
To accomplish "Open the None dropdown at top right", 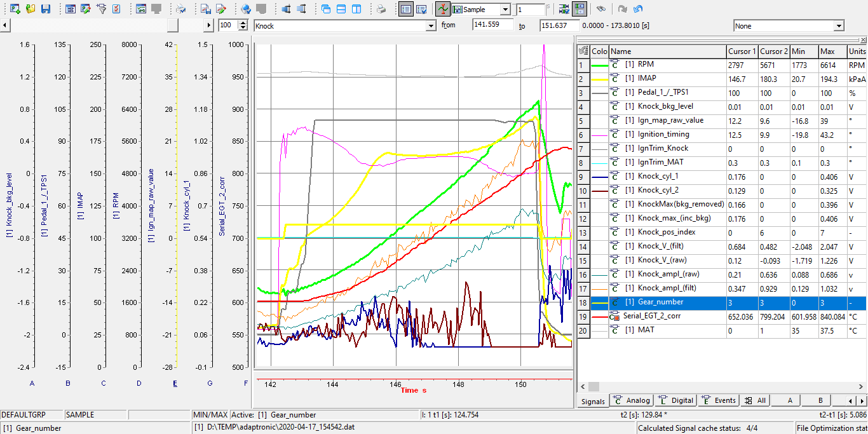I will (839, 25).
